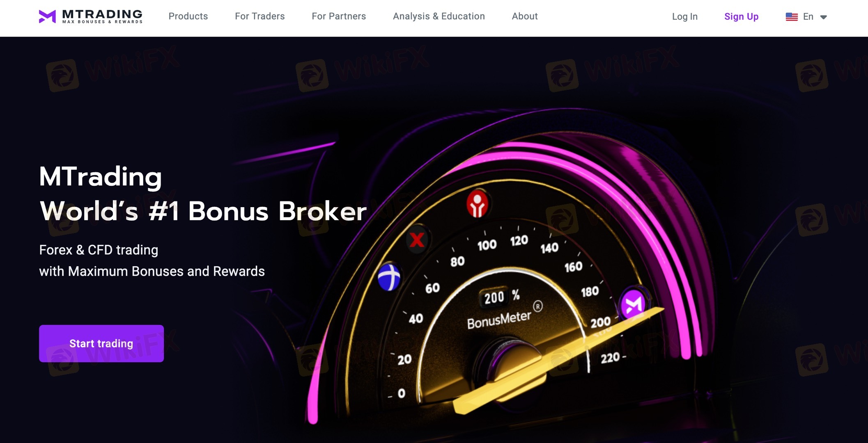The width and height of the screenshot is (868, 443).
Task: Open the Products menu
Action: 188,16
